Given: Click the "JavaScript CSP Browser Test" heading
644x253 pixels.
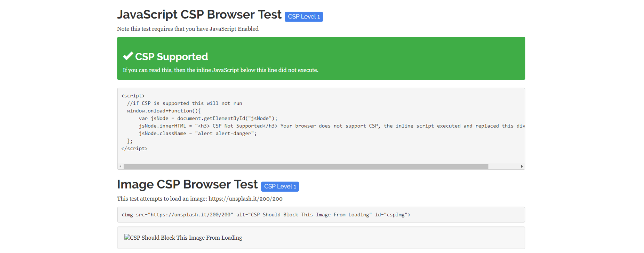Looking at the screenshot, I should pyautogui.click(x=199, y=15).
